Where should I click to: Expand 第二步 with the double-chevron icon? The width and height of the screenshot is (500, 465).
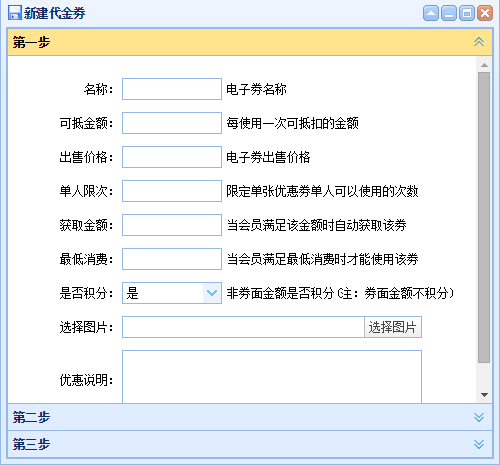[479, 417]
